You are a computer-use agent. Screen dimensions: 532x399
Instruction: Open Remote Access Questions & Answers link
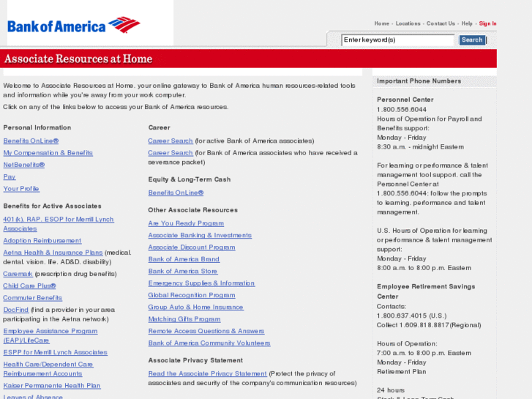tap(206, 331)
